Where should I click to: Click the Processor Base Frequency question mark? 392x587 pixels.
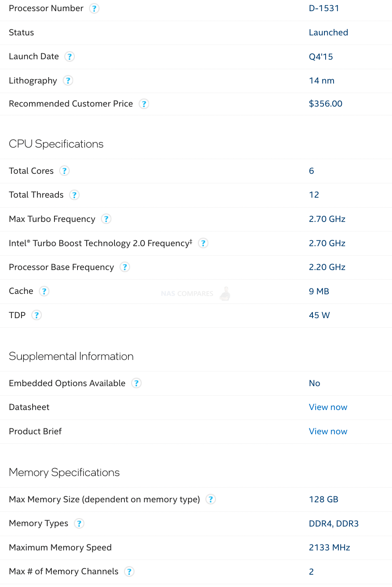[125, 267]
